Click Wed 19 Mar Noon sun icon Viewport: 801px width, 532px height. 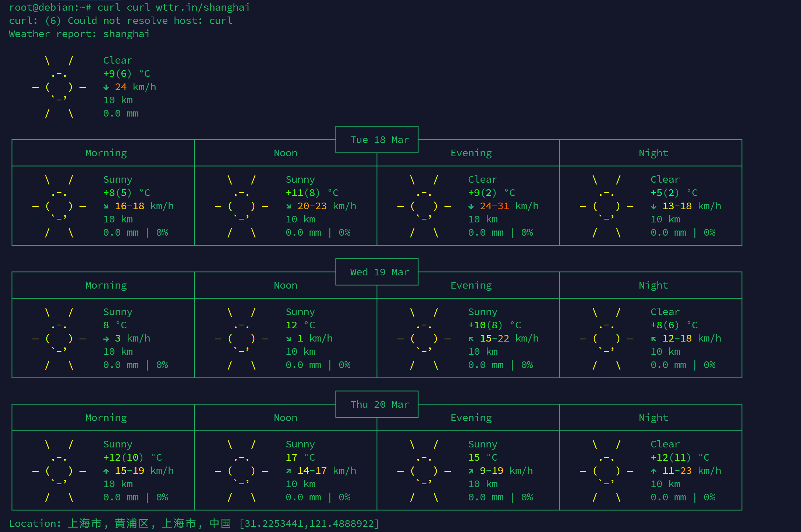tap(241, 339)
